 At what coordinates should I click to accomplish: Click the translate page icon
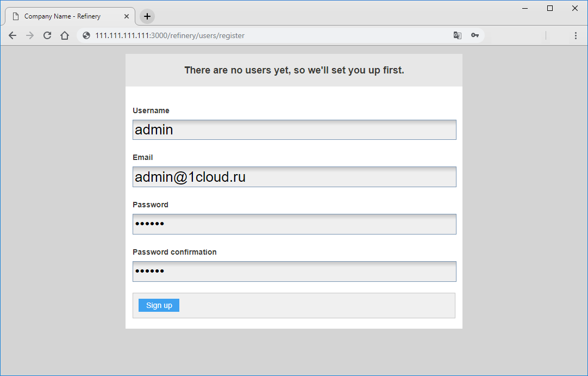[x=458, y=35]
